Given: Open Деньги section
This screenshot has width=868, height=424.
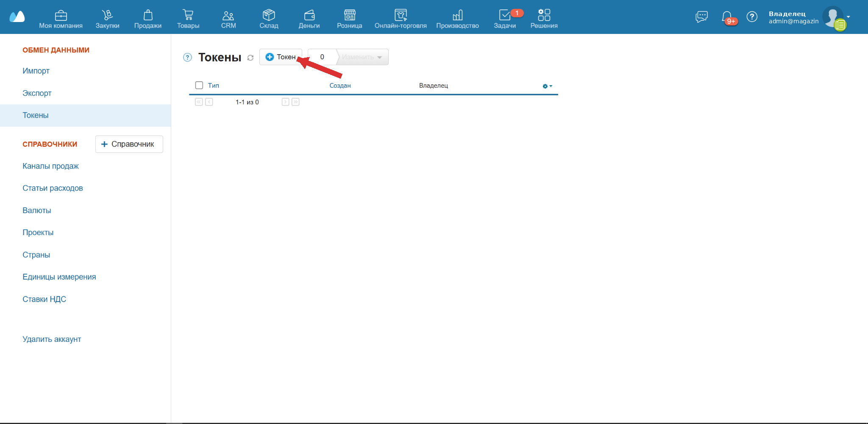Looking at the screenshot, I should [x=309, y=19].
